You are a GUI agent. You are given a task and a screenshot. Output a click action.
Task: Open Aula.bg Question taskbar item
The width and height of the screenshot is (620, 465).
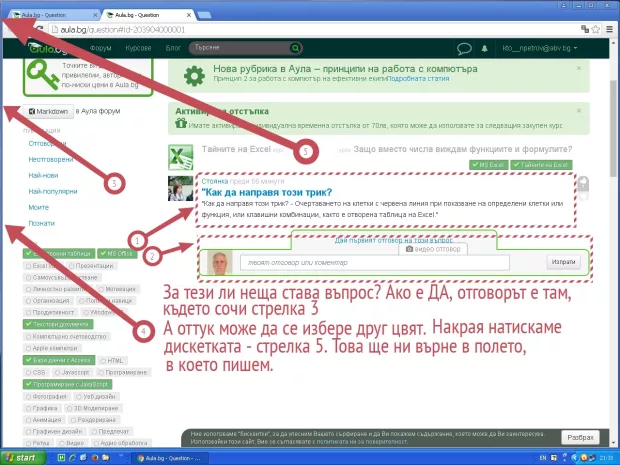pos(169,458)
